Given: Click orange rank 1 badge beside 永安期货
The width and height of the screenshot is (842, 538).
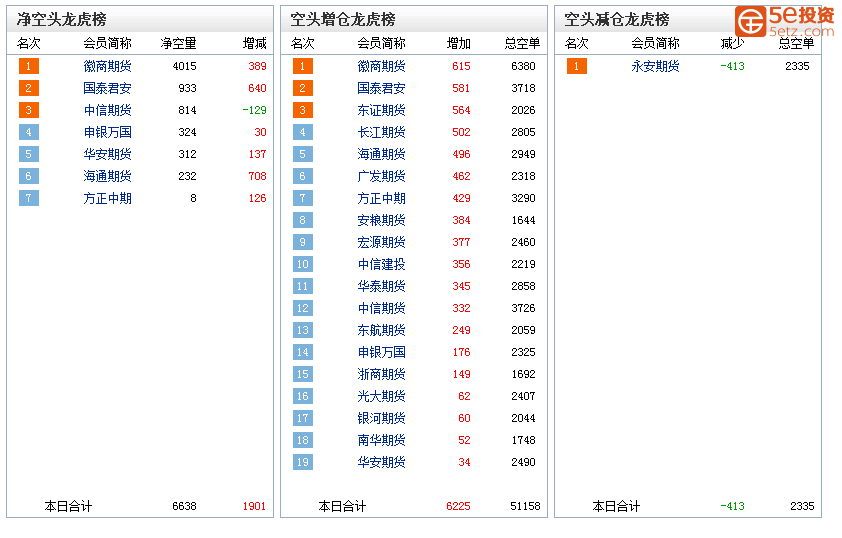Looking at the screenshot, I should [x=576, y=66].
